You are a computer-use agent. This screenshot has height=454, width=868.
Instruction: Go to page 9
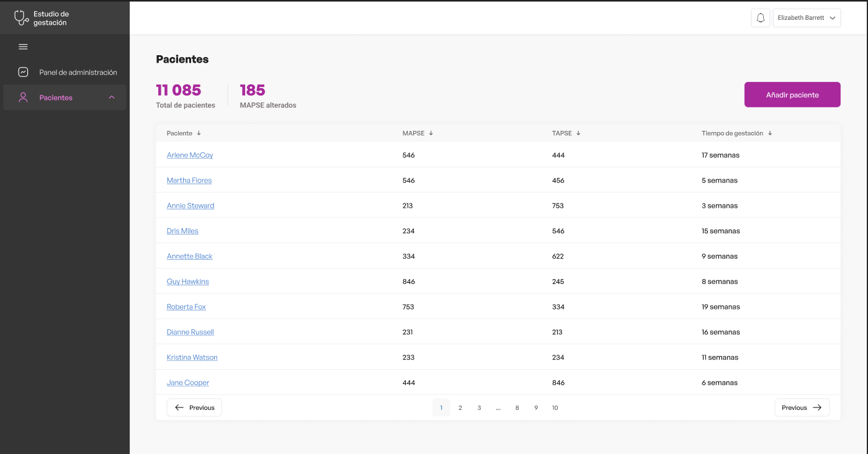[536, 407]
